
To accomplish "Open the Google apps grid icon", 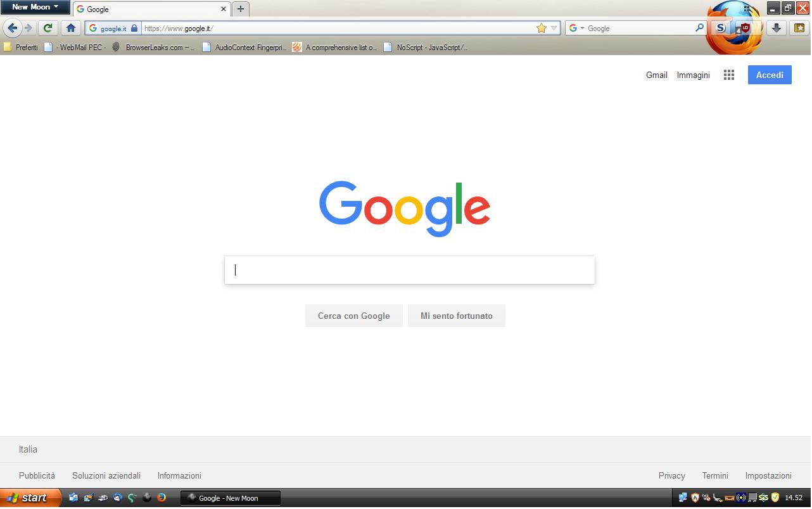I will pyautogui.click(x=729, y=75).
